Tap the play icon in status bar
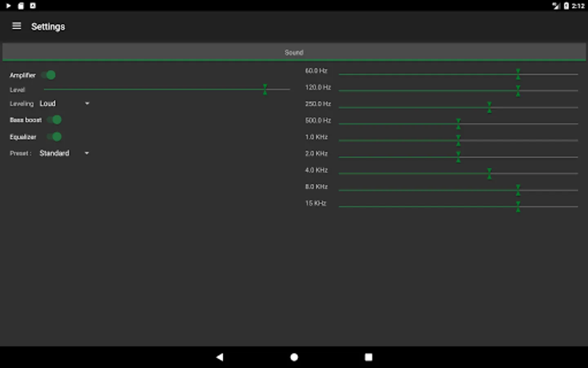This screenshot has height=368, width=588. [x=8, y=6]
